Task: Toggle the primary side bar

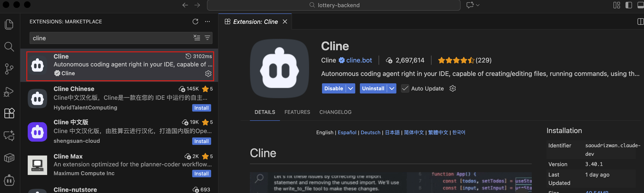Action: (629, 5)
